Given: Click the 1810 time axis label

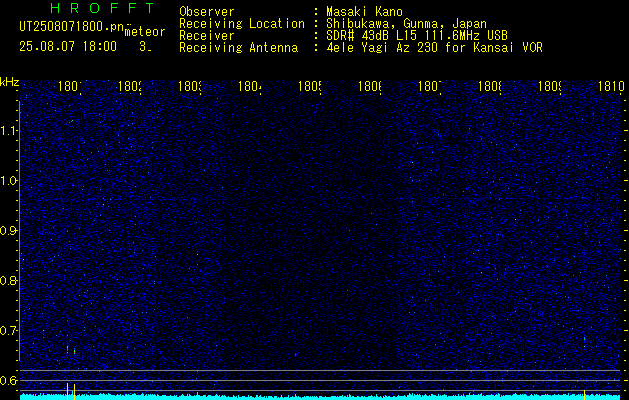Looking at the screenshot, I should 611,86.
